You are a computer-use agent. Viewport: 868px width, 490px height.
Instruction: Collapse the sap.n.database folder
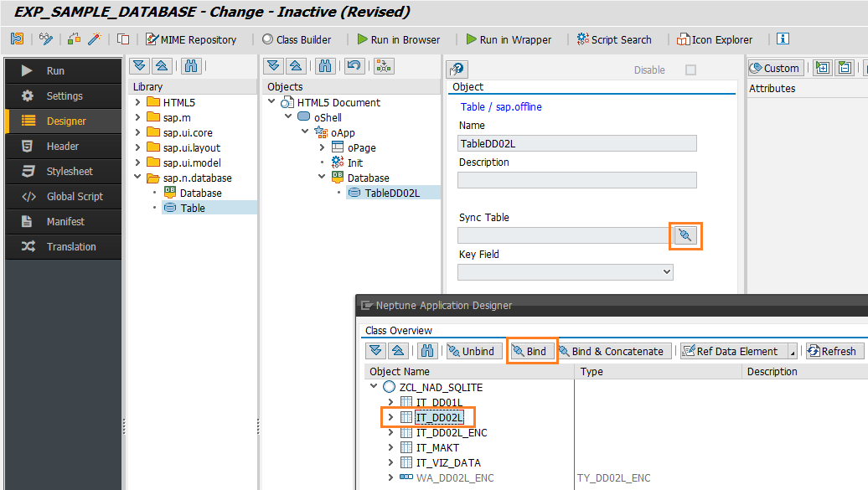click(x=137, y=178)
